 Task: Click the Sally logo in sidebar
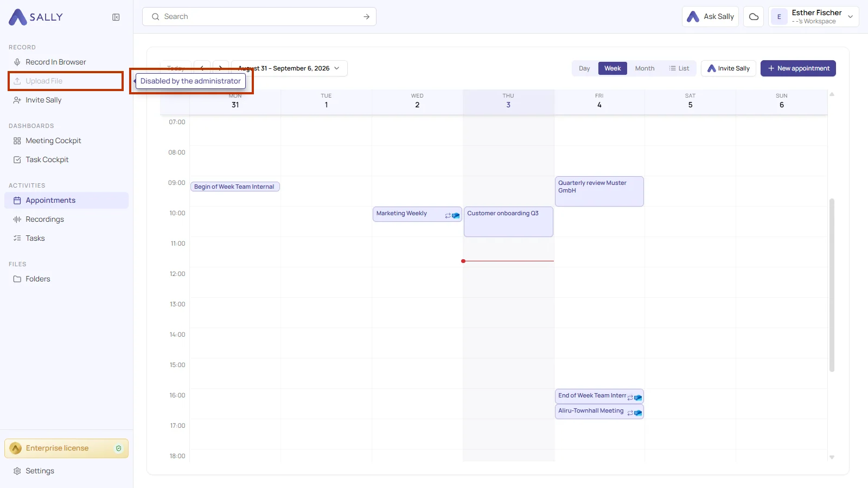pos(36,17)
